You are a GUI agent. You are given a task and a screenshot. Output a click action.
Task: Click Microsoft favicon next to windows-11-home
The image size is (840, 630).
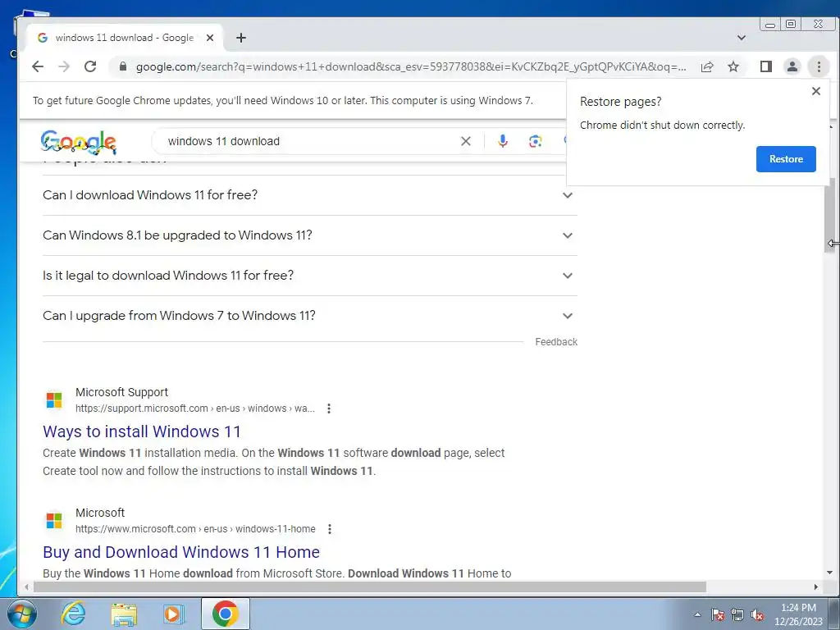54,520
